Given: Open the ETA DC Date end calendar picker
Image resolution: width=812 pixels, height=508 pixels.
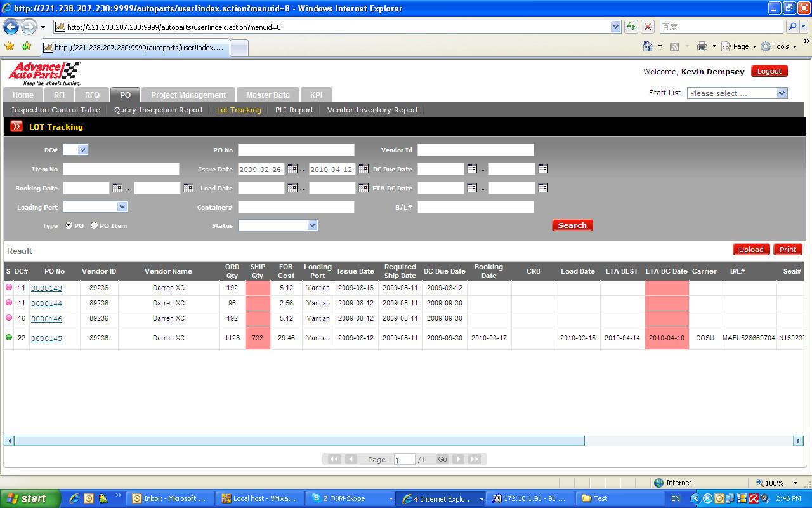Looking at the screenshot, I should (543, 188).
